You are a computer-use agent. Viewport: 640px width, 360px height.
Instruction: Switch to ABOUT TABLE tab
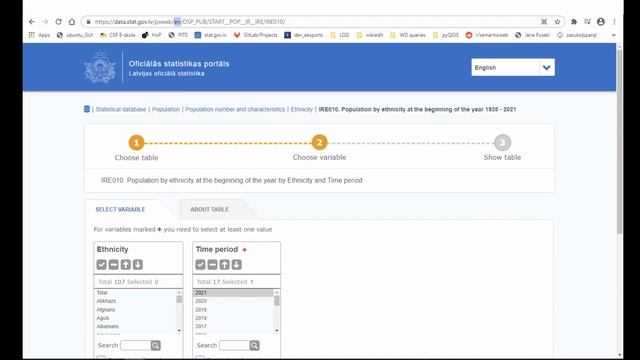[209, 209]
